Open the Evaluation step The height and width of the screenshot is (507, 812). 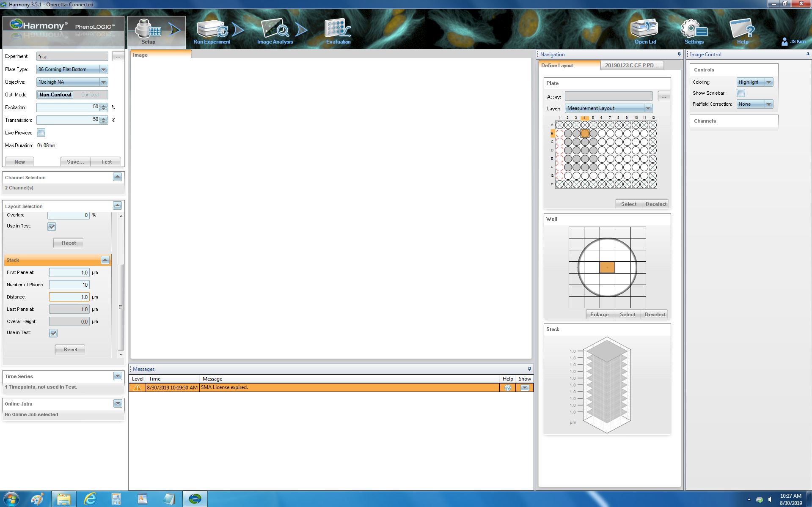pos(338,32)
